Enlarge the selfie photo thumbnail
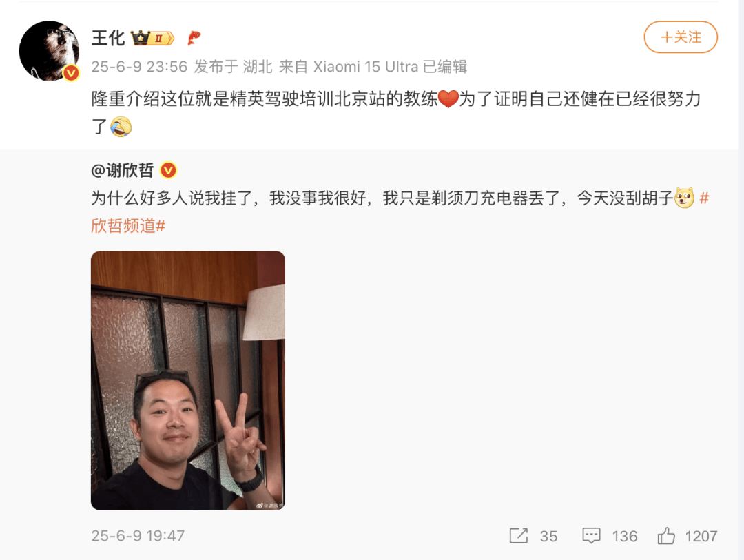744x560 pixels. tap(188, 381)
